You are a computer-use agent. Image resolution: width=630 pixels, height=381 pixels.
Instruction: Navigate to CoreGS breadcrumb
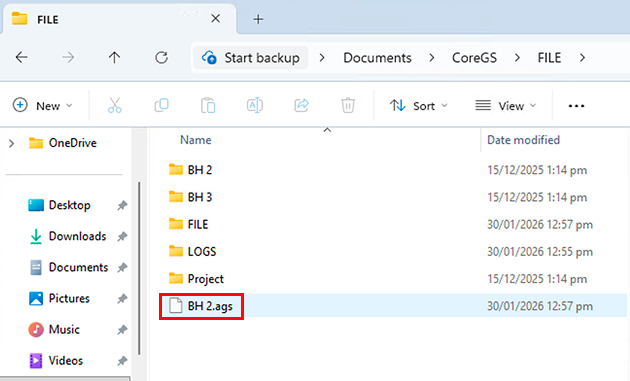coord(475,58)
